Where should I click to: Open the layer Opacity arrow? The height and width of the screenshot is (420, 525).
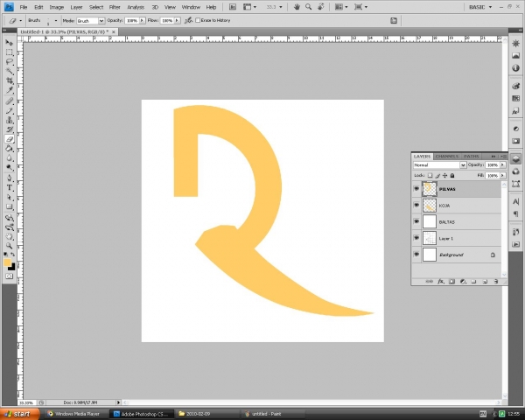pos(502,165)
